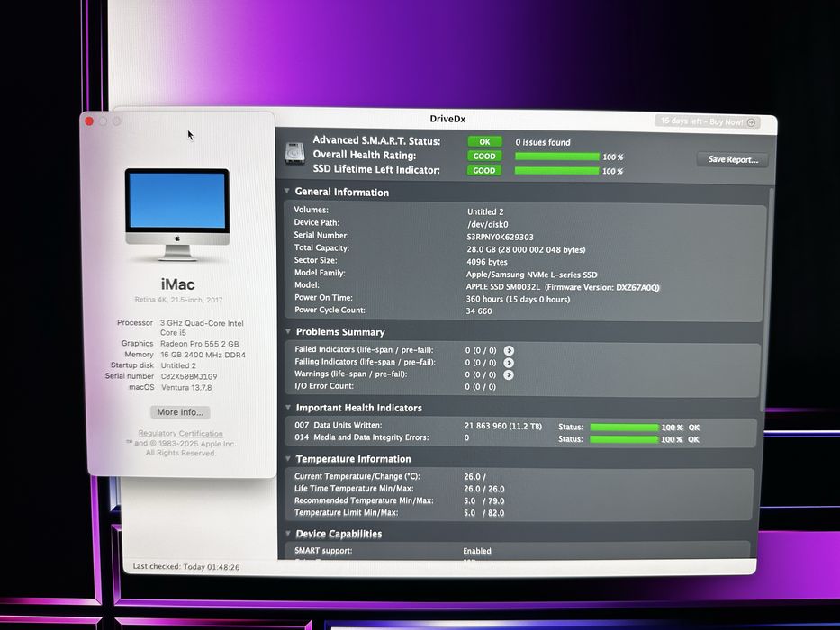Collapse the Temperature Information section
The image size is (840, 630).
click(288, 459)
